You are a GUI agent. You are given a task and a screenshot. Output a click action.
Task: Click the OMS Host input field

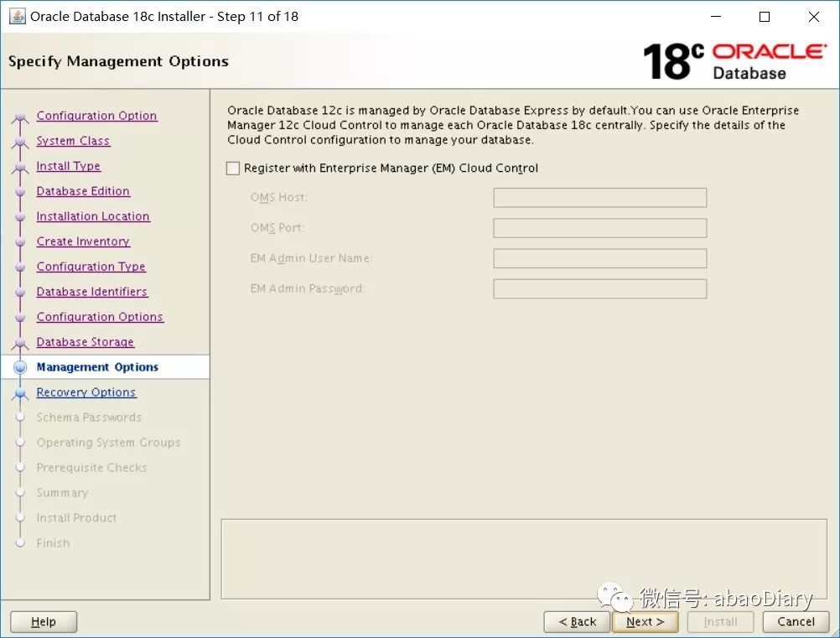click(600, 198)
